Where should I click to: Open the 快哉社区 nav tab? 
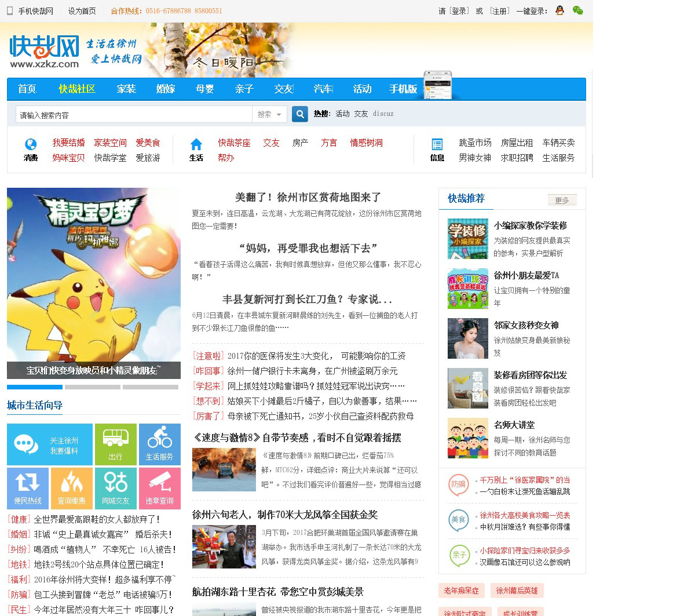coord(77,89)
